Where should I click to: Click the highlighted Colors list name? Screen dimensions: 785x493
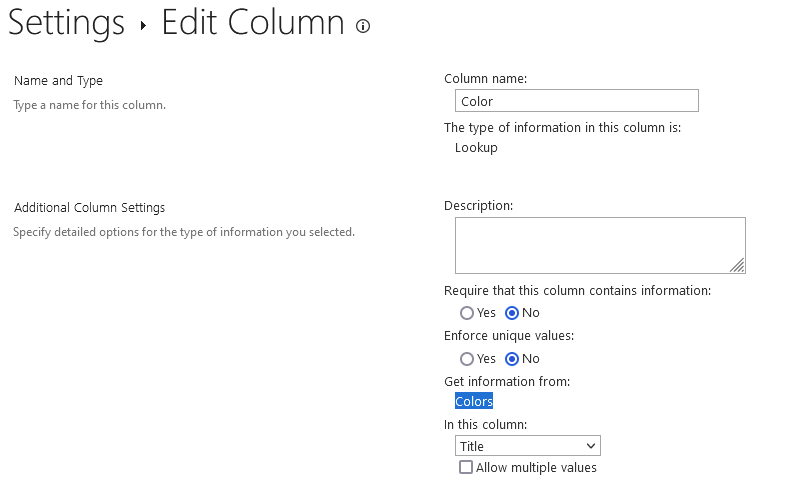point(474,401)
